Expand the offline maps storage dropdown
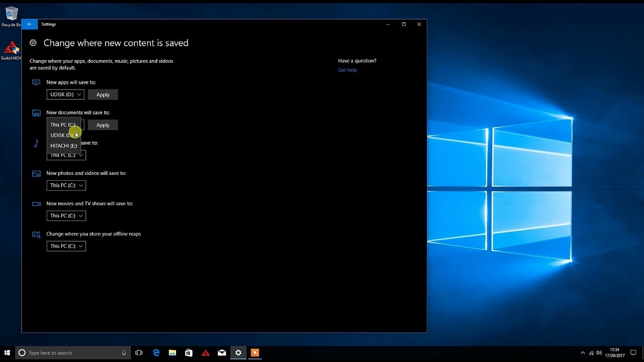 coord(66,246)
